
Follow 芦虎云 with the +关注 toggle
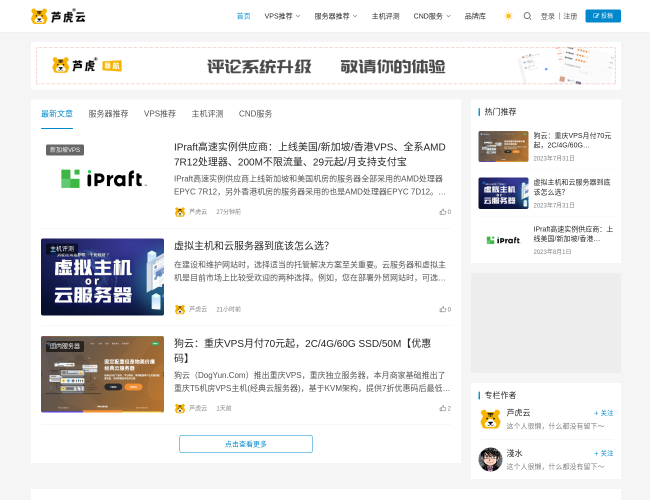(x=603, y=413)
